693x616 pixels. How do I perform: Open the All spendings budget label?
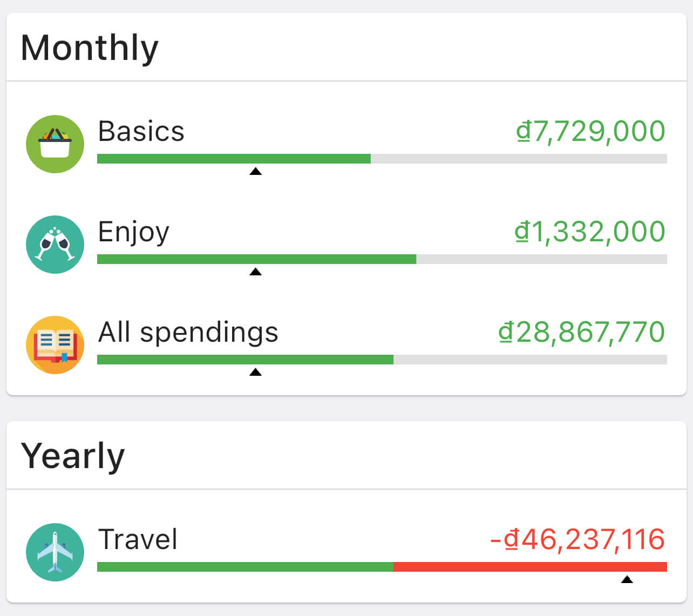click(x=188, y=332)
